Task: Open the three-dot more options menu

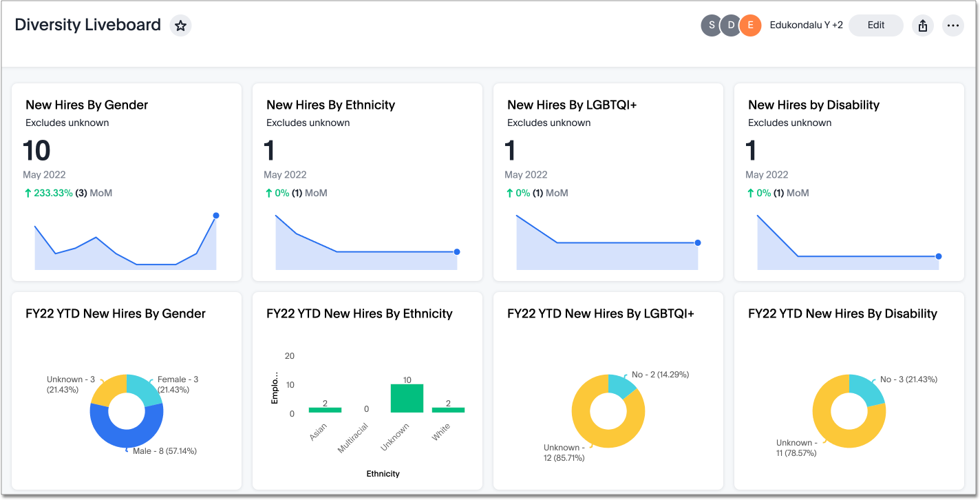Action: coord(952,26)
